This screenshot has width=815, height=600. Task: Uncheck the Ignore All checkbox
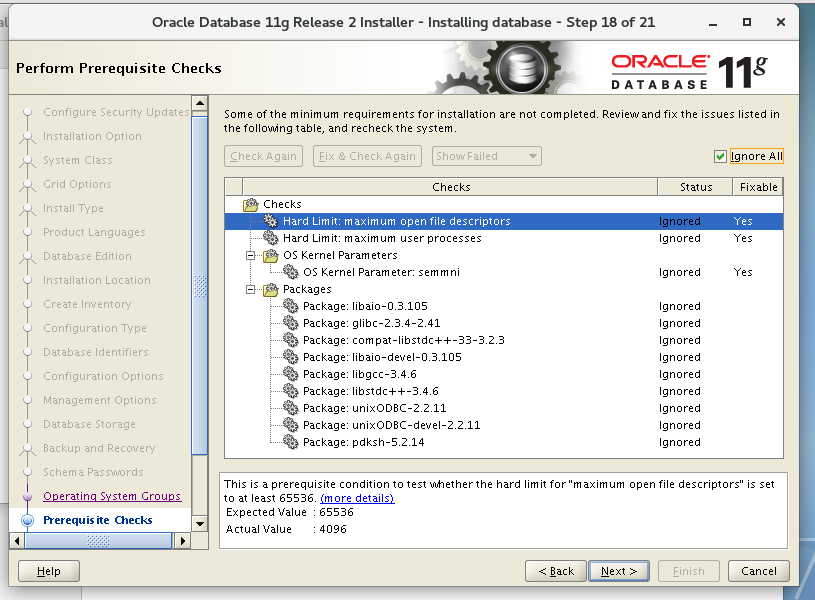coord(721,156)
